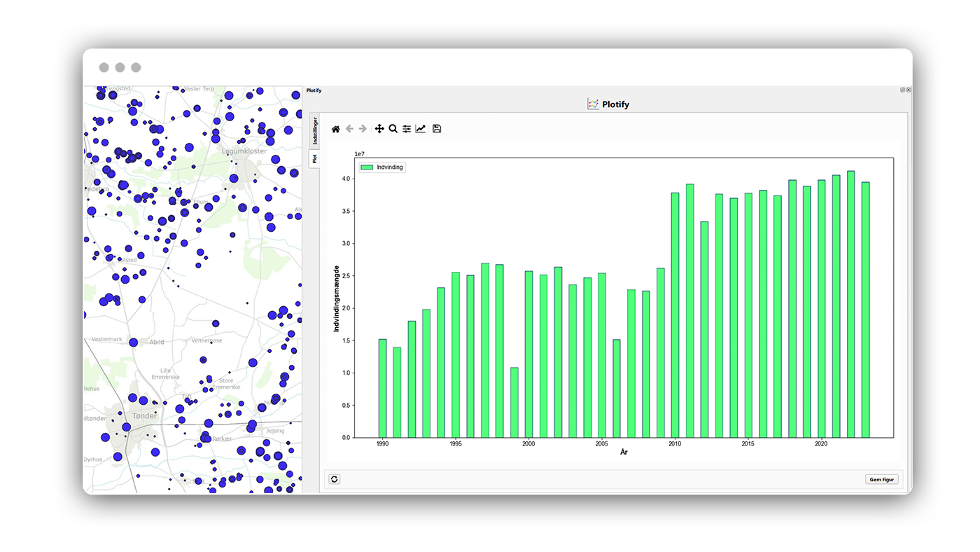
Task: Click the back arrow in plot toolbar
Action: (x=350, y=129)
